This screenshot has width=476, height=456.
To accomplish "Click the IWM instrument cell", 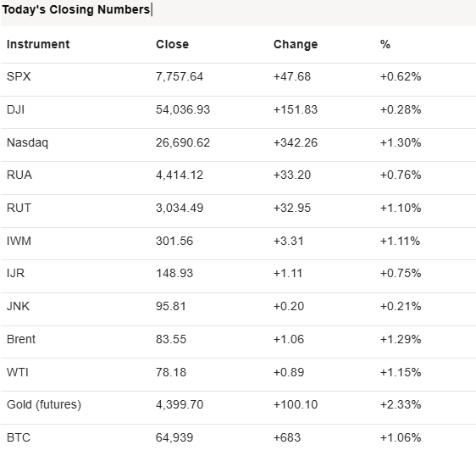I will tap(19, 242).
